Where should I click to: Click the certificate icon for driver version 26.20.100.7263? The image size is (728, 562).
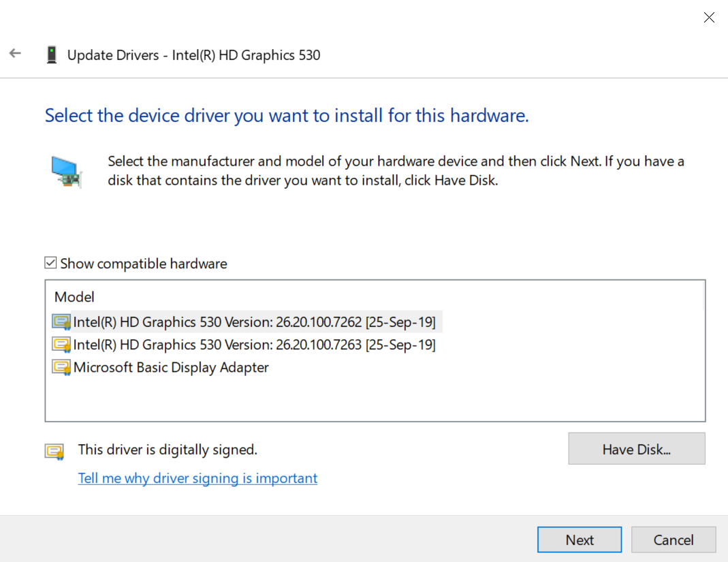[x=61, y=345]
